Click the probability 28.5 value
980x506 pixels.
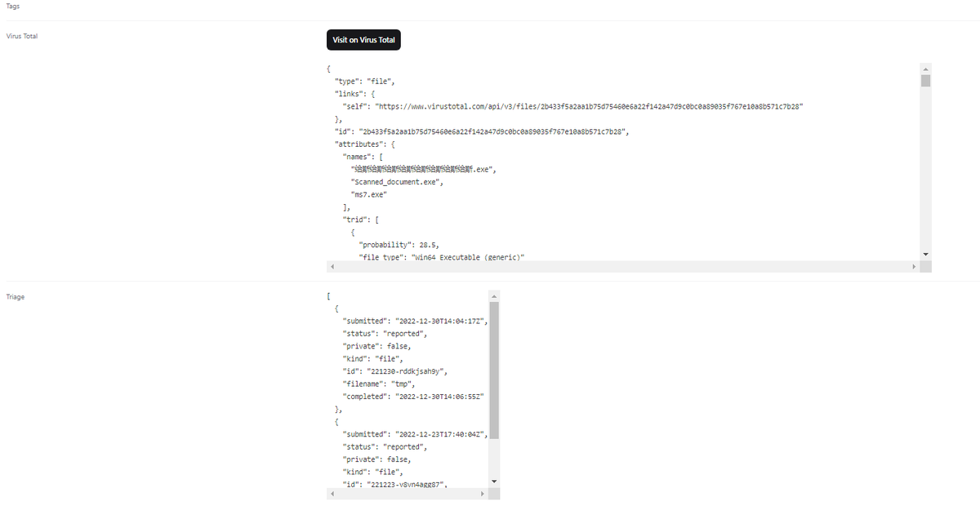coord(429,245)
